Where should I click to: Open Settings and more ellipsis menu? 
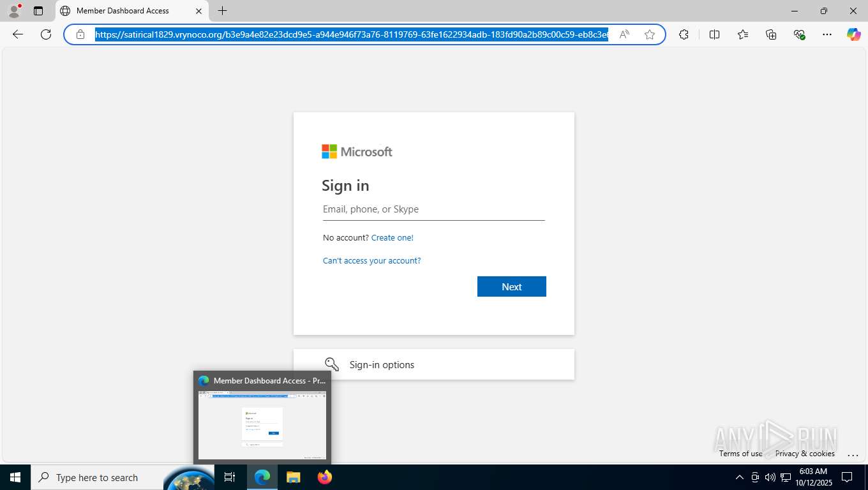pyautogui.click(x=827, y=34)
